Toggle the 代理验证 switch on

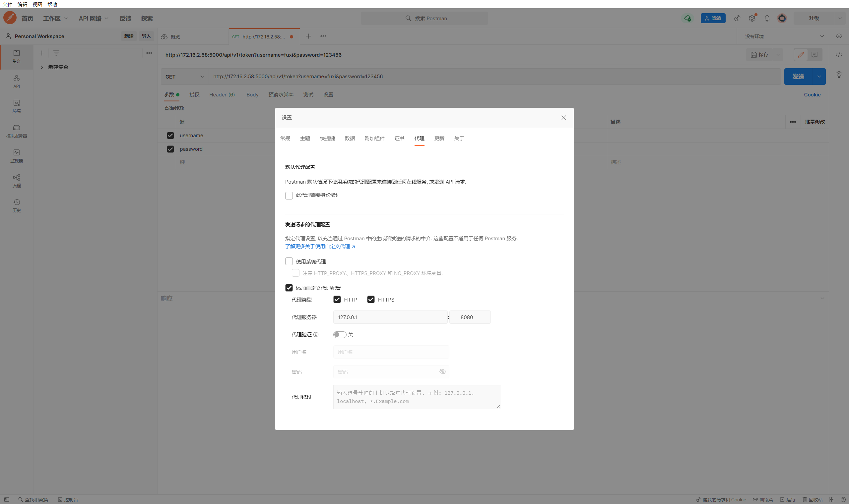pyautogui.click(x=340, y=335)
